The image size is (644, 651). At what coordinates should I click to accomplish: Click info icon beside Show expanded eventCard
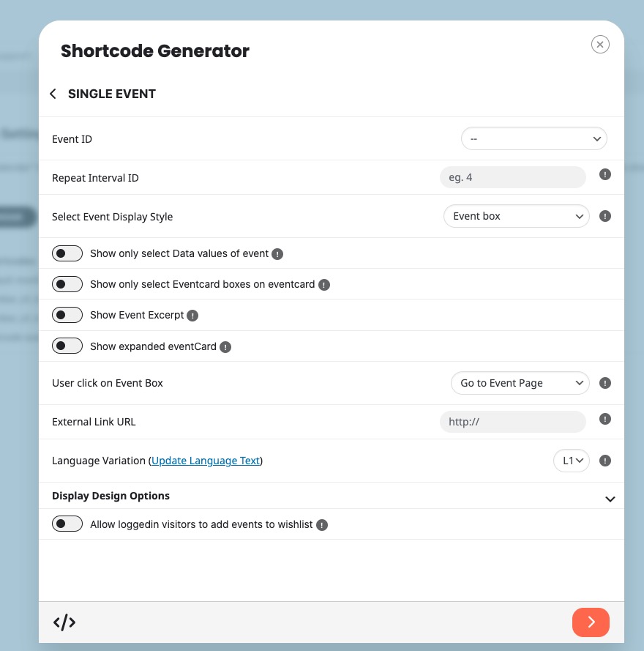[x=225, y=347]
